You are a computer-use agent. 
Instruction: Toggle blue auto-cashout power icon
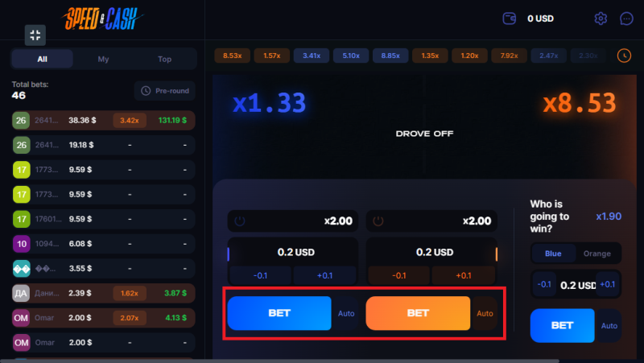240,221
